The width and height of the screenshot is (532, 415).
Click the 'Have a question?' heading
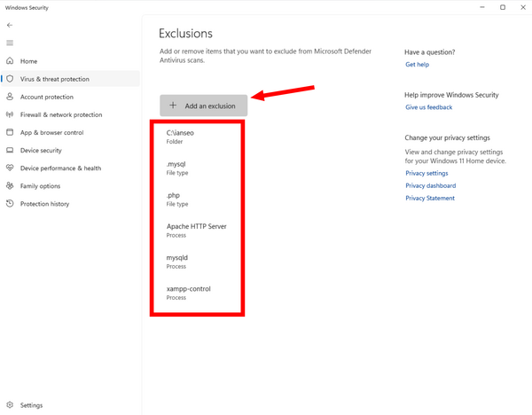click(x=429, y=52)
